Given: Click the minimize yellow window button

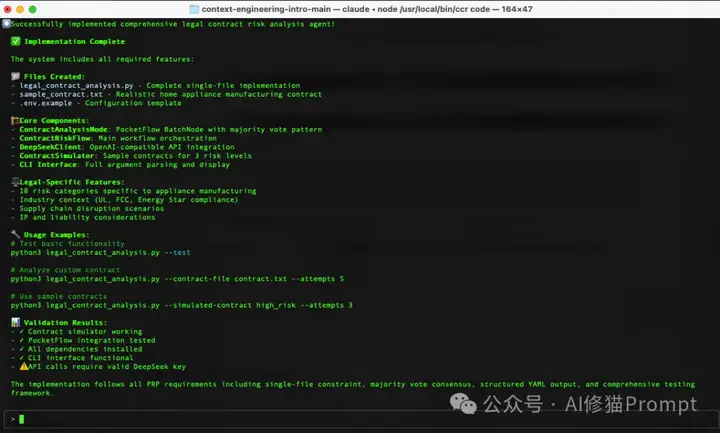Looking at the screenshot, I should [20, 9].
